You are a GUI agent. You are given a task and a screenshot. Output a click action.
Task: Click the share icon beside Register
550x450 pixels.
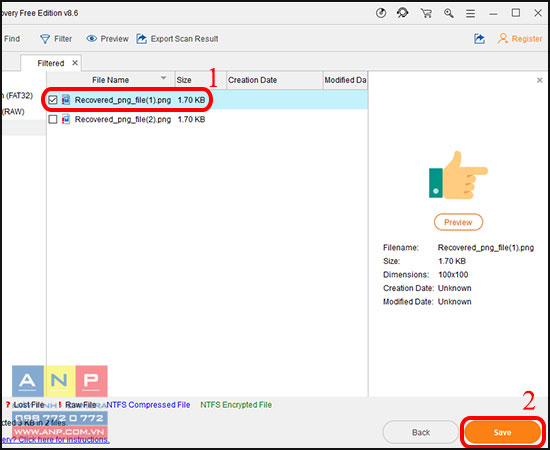click(479, 39)
